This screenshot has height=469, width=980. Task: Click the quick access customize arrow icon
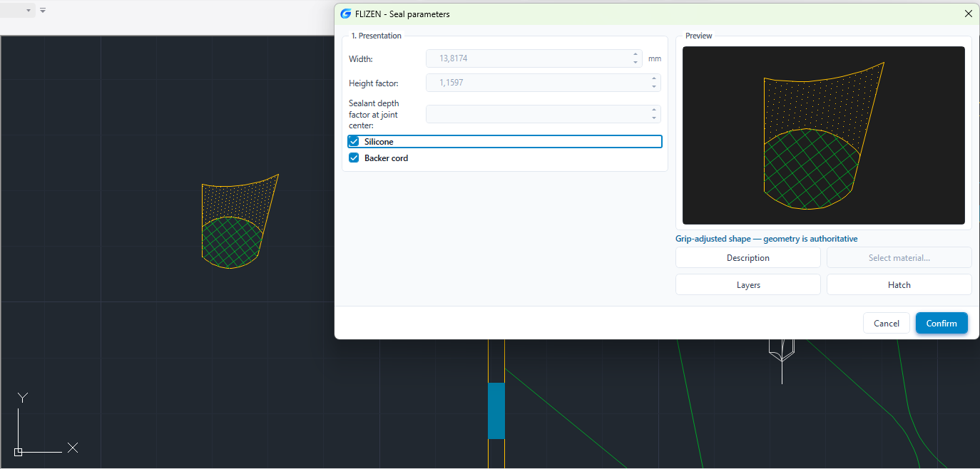tap(43, 11)
